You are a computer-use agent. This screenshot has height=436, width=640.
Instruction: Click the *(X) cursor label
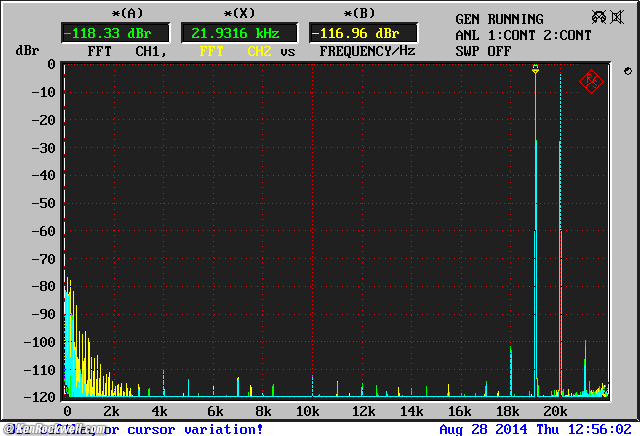(239, 13)
